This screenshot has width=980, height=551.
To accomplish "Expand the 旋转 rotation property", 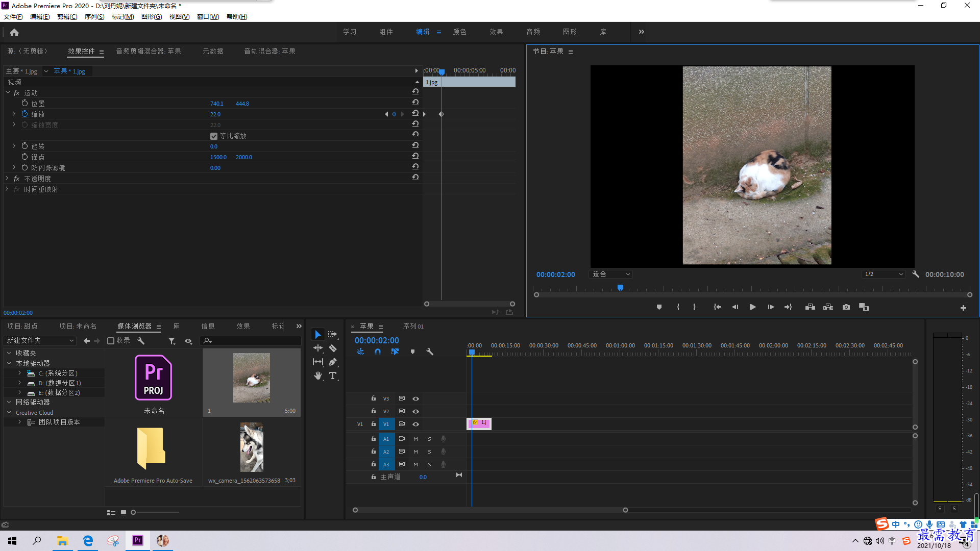I will 14,146.
